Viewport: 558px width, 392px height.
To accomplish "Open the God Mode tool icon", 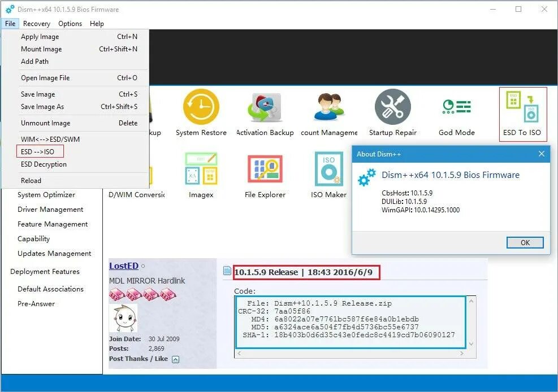I will pos(457,107).
